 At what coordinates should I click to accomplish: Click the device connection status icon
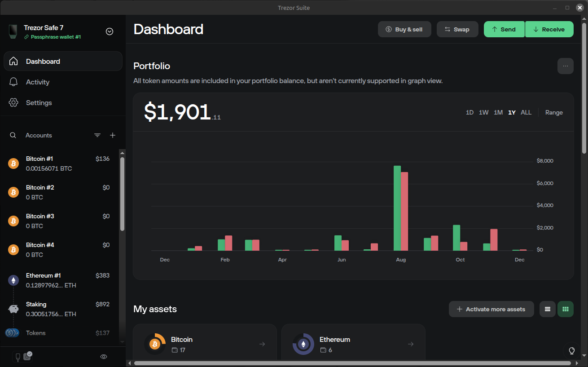click(22, 357)
